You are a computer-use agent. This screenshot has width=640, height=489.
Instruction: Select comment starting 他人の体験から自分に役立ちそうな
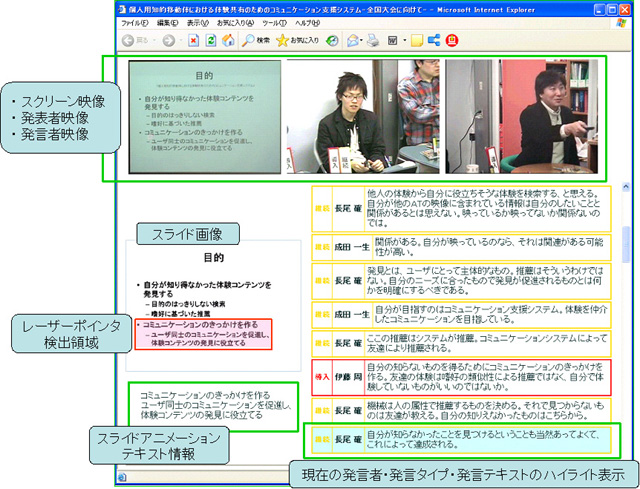click(461, 209)
